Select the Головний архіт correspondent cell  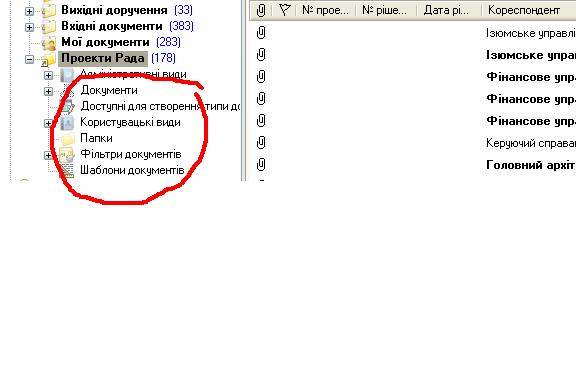click(x=530, y=165)
